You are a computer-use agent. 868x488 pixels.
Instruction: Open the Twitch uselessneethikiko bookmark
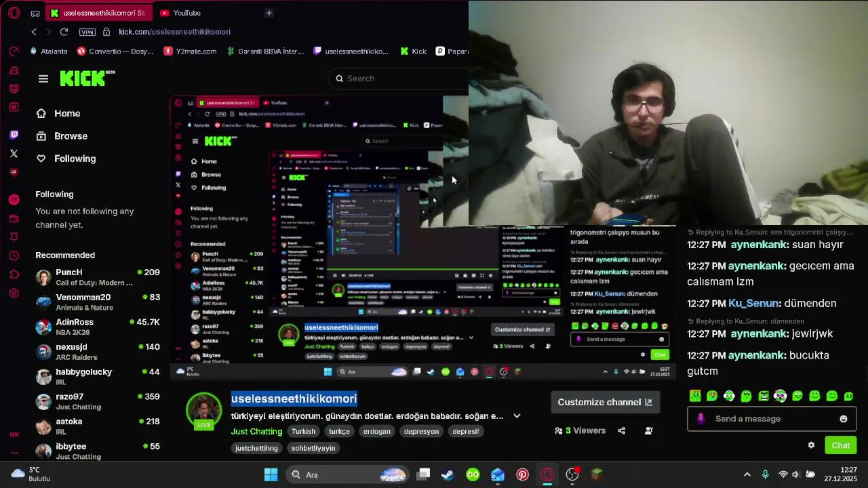tap(351, 52)
